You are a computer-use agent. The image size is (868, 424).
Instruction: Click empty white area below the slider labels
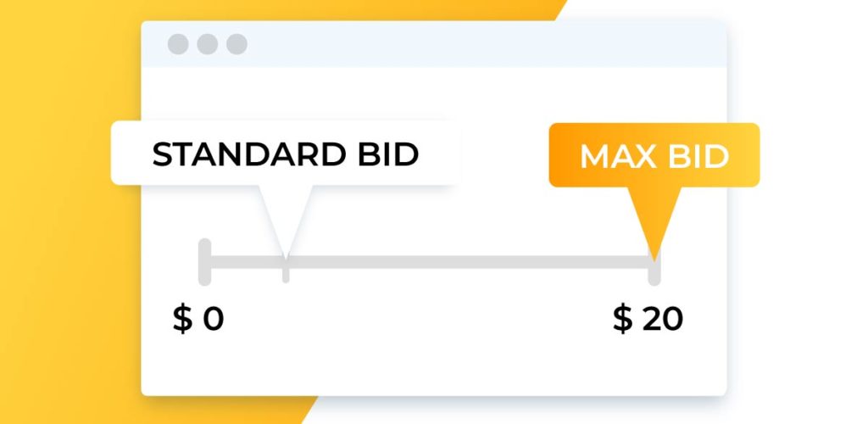434,365
